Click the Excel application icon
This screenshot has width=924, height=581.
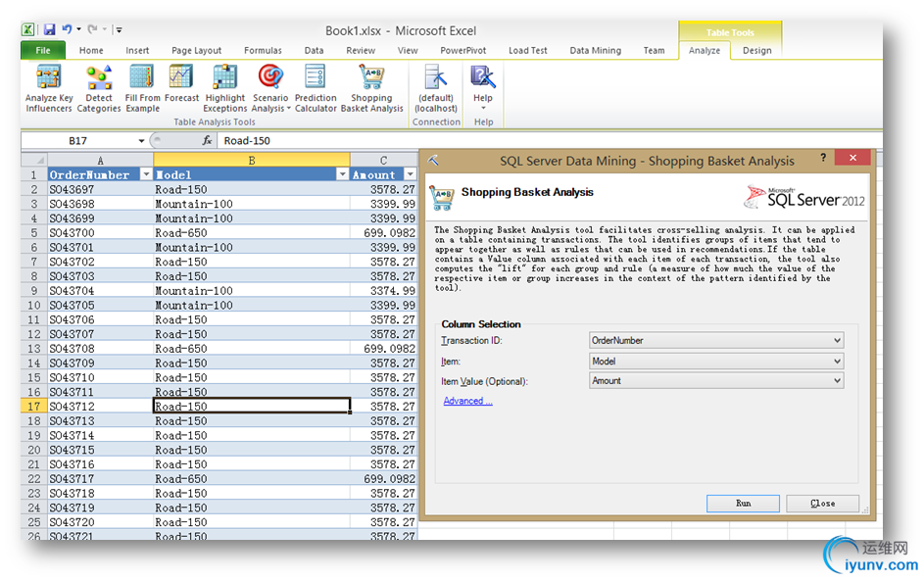pos(27,29)
